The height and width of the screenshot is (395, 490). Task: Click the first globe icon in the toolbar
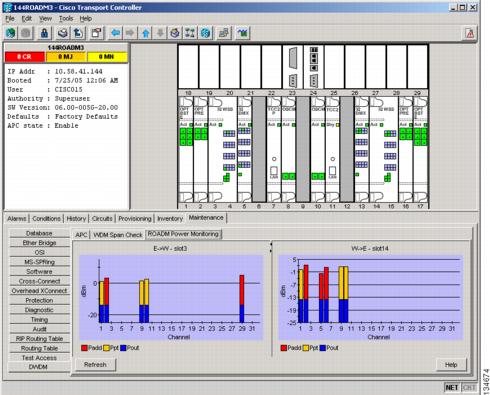11,33
